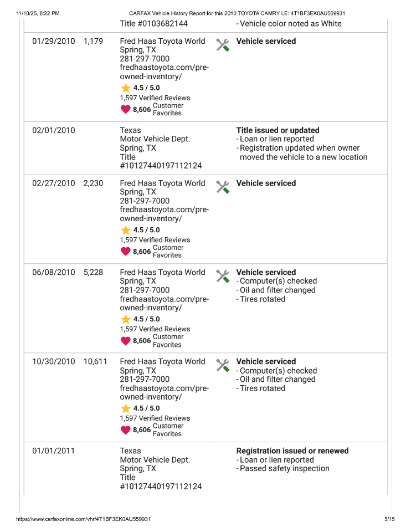Open 1,597 Verified Reviews in 10/30/2010 entry
The height and width of the screenshot is (532, 411).
[155, 418]
